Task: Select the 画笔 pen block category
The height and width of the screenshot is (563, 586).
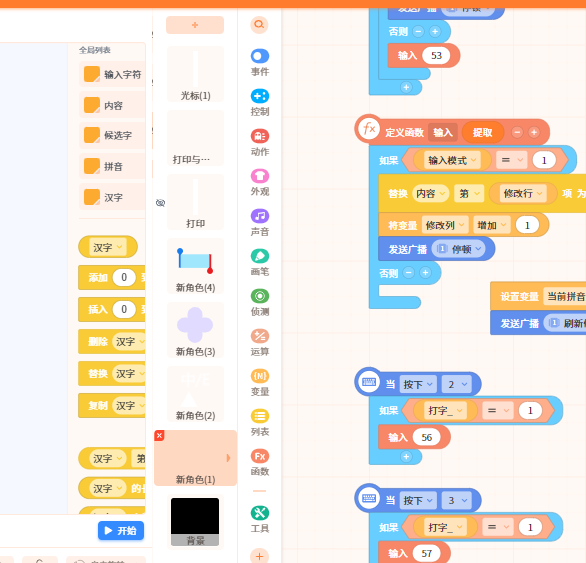Action: [260, 263]
